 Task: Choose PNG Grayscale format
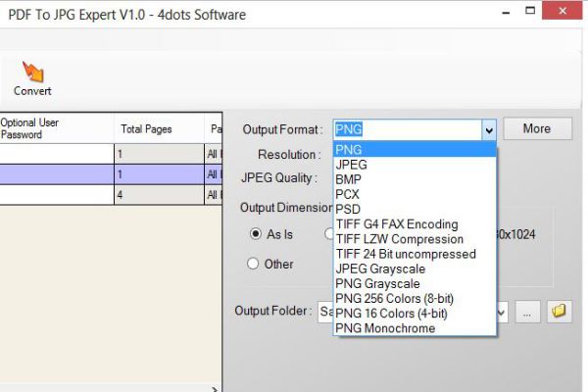[x=415, y=283]
